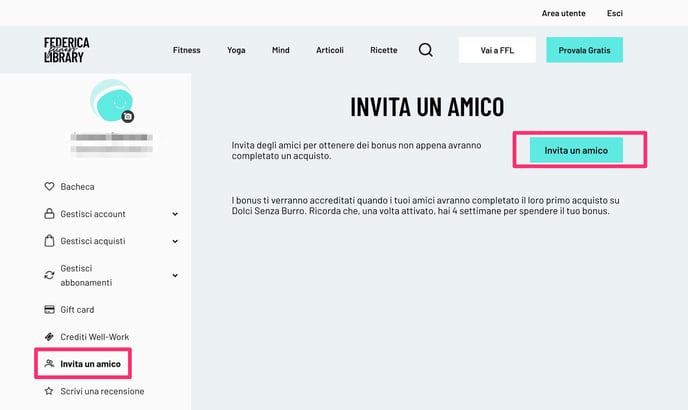Click the Federica Library logo

tap(67, 50)
